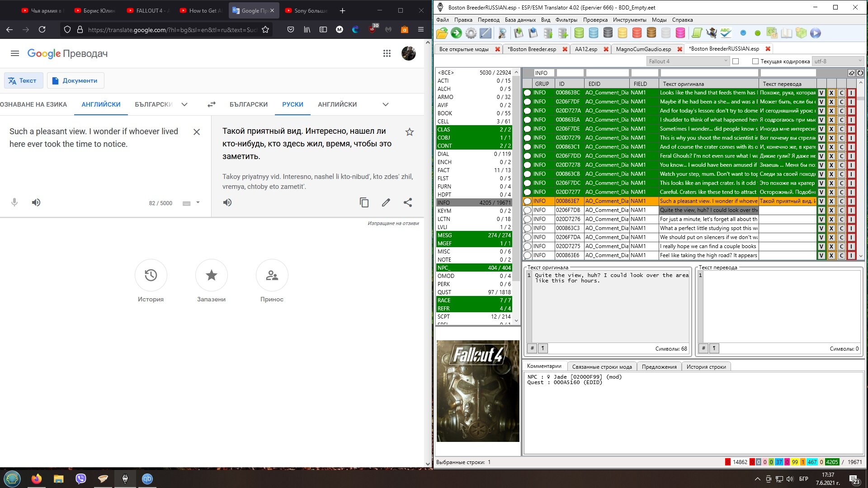Click the Текст перевода input area
Screen dimensions: 868x488
click(x=780, y=306)
